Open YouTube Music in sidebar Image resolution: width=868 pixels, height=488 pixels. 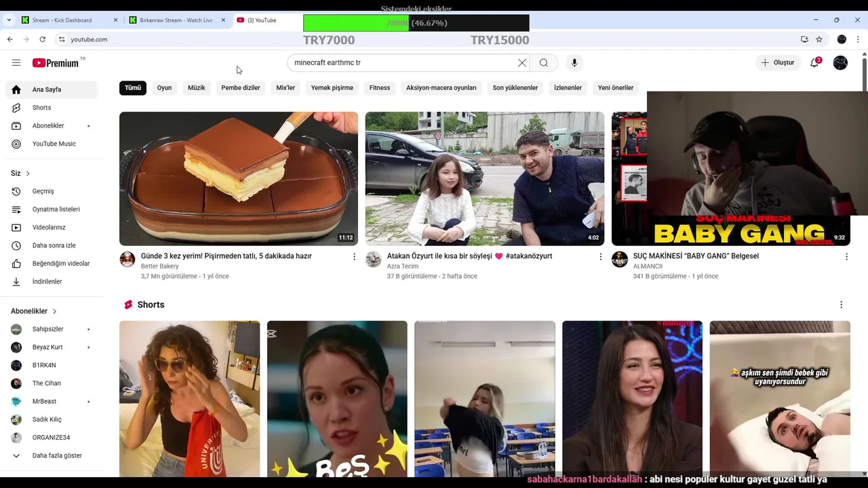52,144
